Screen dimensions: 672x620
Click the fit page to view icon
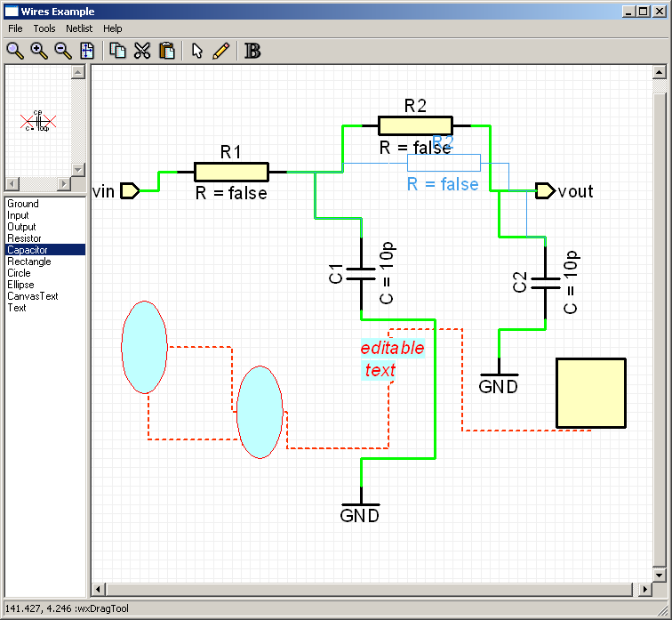pyautogui.click(x=87, y=50)
